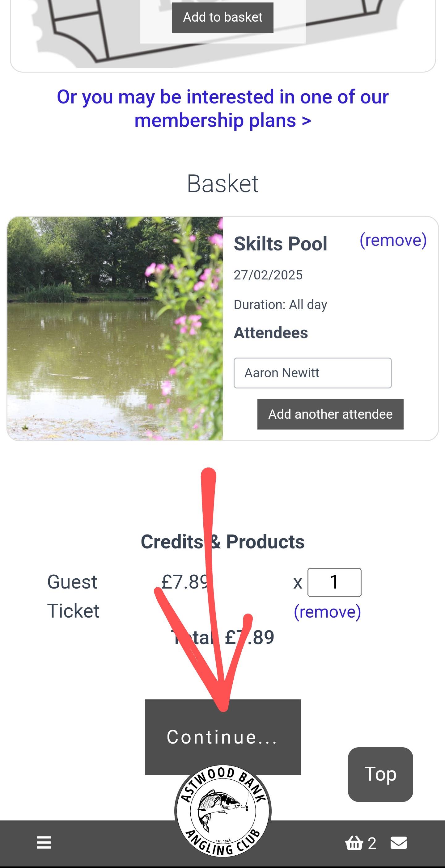Open the hamburger menu
The height and width of the screenshot is (868, 445).
coord(44,843)
